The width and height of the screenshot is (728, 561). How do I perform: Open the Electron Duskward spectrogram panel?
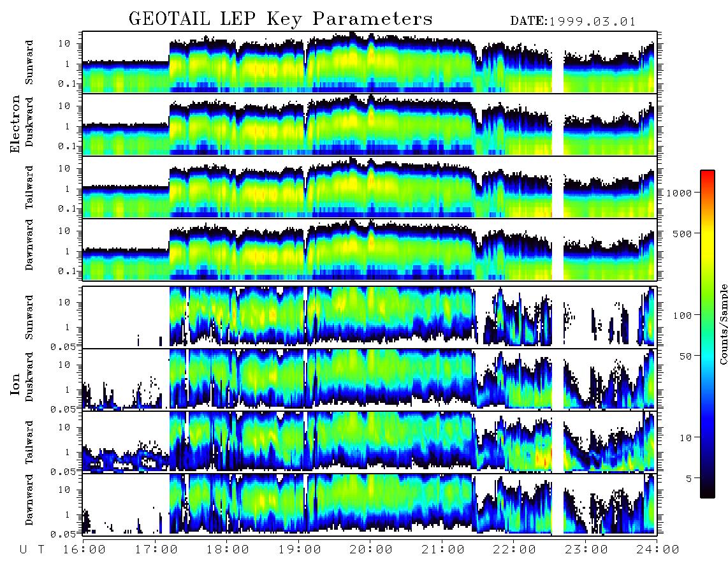point(370,124)
